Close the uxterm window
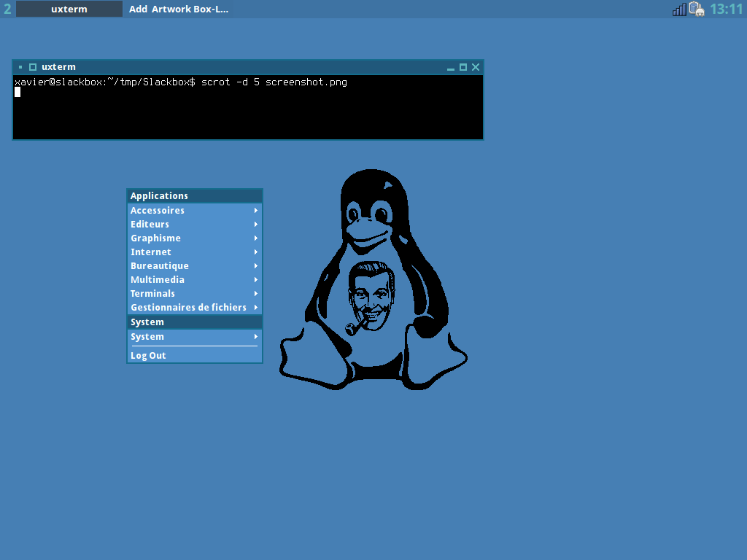This screenshot has height=560, width=747. 476,67
